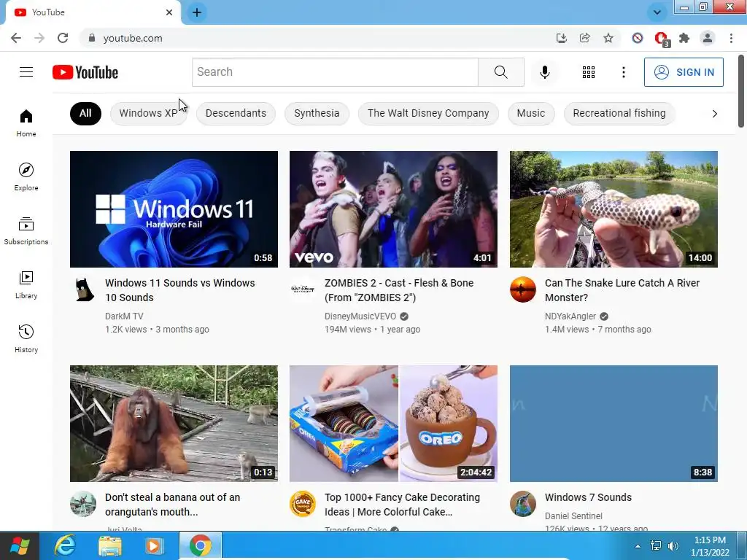Click the share page icon in address bar
747x560 pixels.
tap(584, 38)
